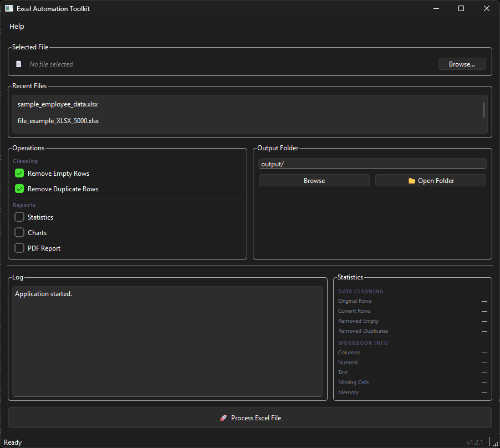Image resolution: width=500 pixels, height=448 pixels.
Task: Close the Excel Automation Toolkit window
Action: tap(486, 9)
